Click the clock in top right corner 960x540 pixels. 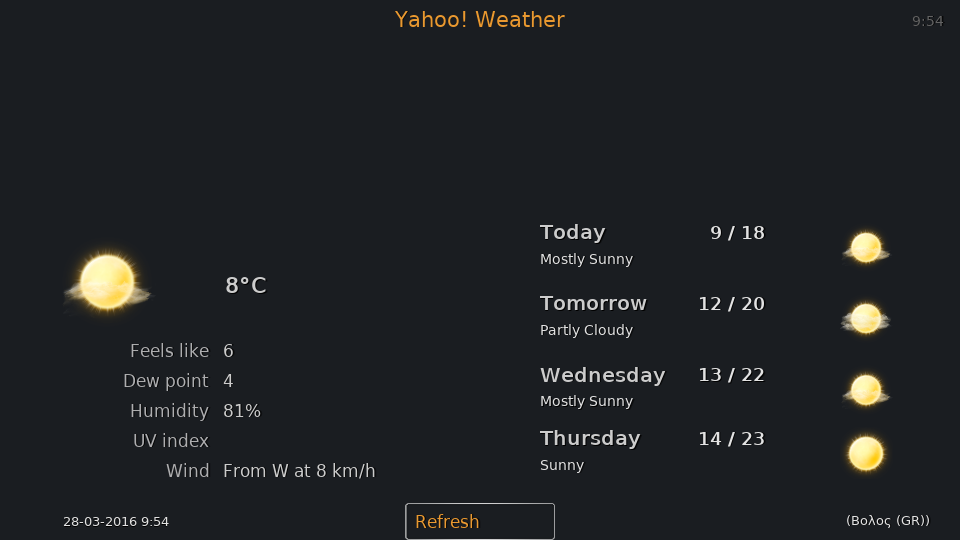click(928, 21)
